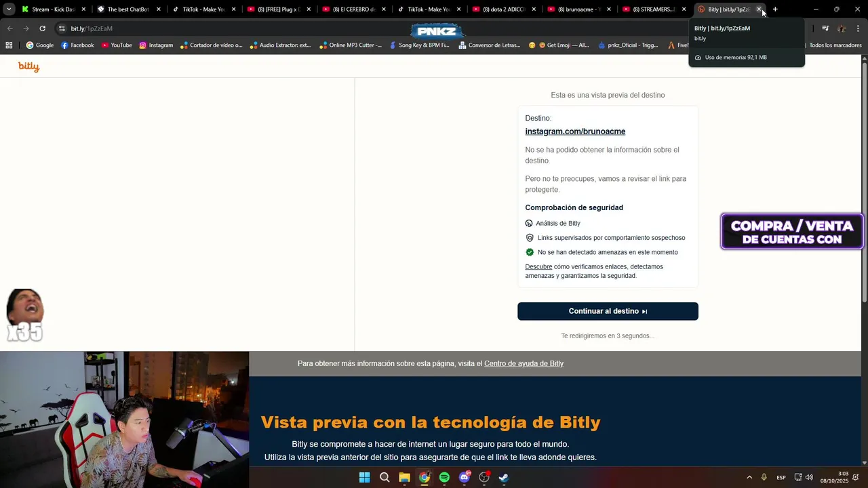Open Discord from the taskbar
Image resolution: width=868 pixels, height=488 pixels.
pyautogui.click(x=465, y=477)
